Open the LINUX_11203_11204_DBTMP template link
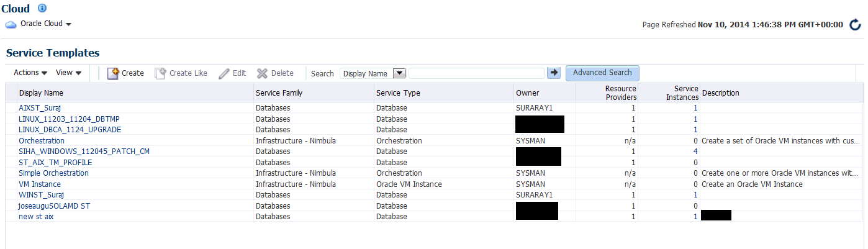Viewport: 868px width, 249px height. (x=68, y=119)
